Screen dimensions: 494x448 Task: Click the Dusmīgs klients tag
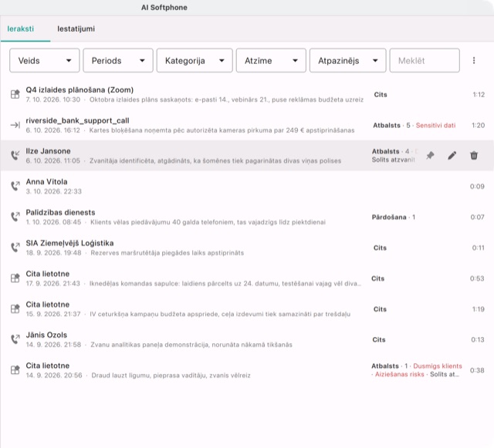(438, 365)
